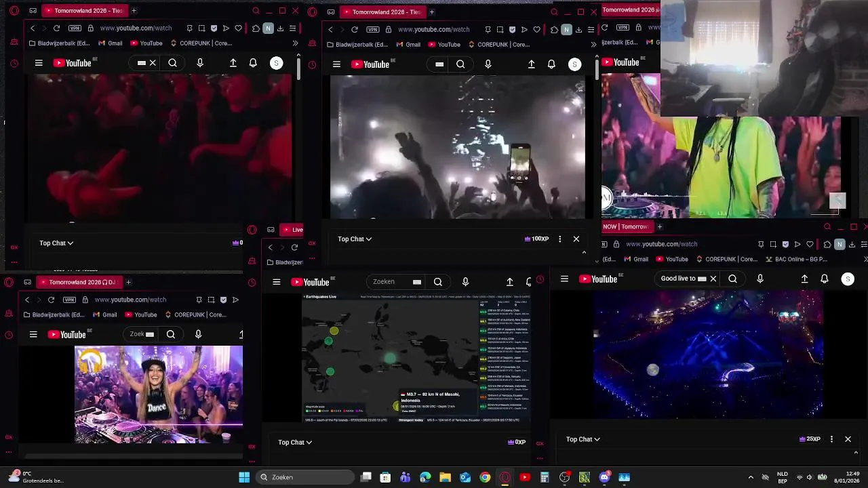Open YouTube bookmark in top-middle window
868x488 pixels.
click(443, 45)
